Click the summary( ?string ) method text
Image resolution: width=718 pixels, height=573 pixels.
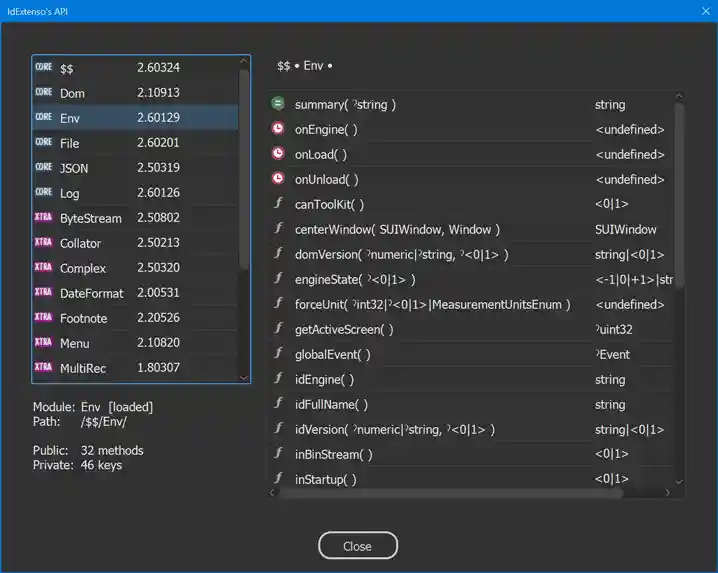345,105
